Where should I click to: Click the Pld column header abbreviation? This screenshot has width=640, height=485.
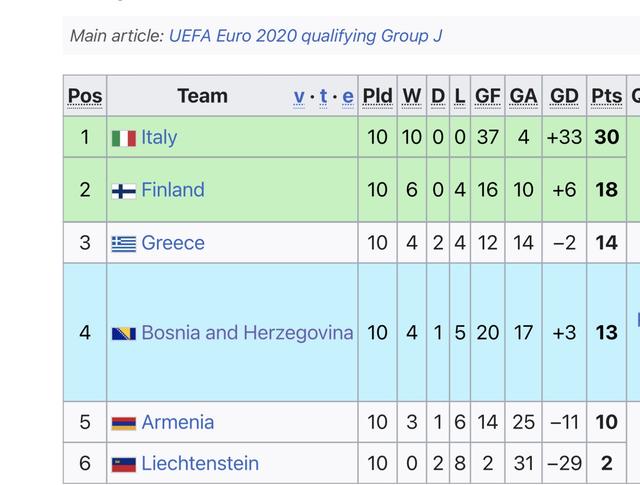click(x=377, y=96)
